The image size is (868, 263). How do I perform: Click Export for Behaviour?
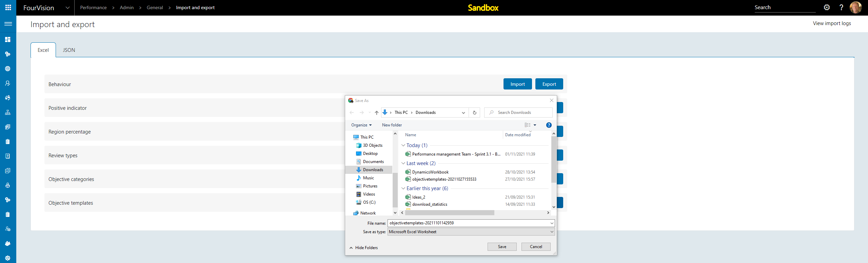pyautogui.click(x=549, y=84)
